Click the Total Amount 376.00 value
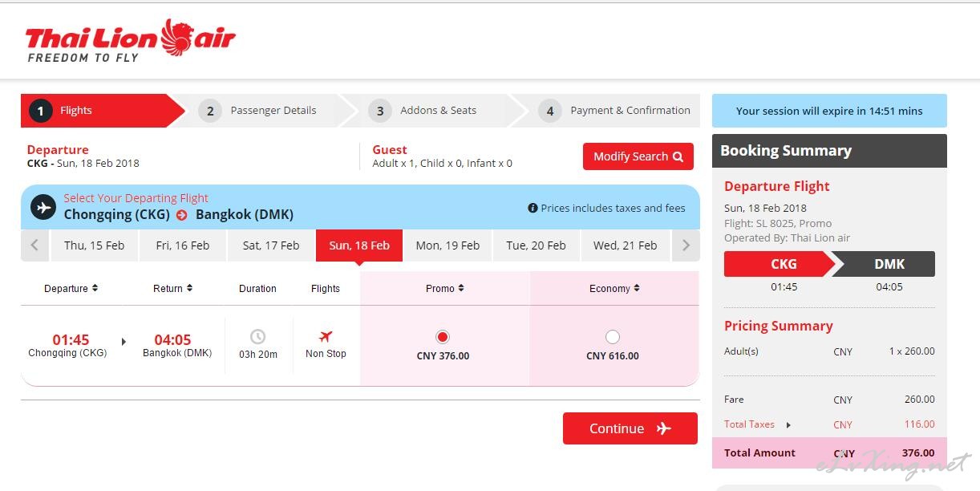This screenshot has height=491, width=980. pos(918,452)
